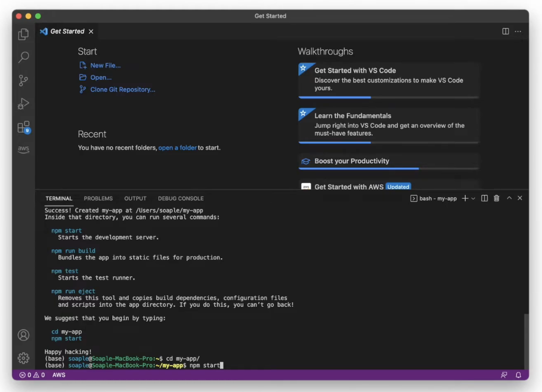The height and width of the screenshot is (392, 542).
Task: Open editor More Actions ellipsis
Action: point(518,31)
